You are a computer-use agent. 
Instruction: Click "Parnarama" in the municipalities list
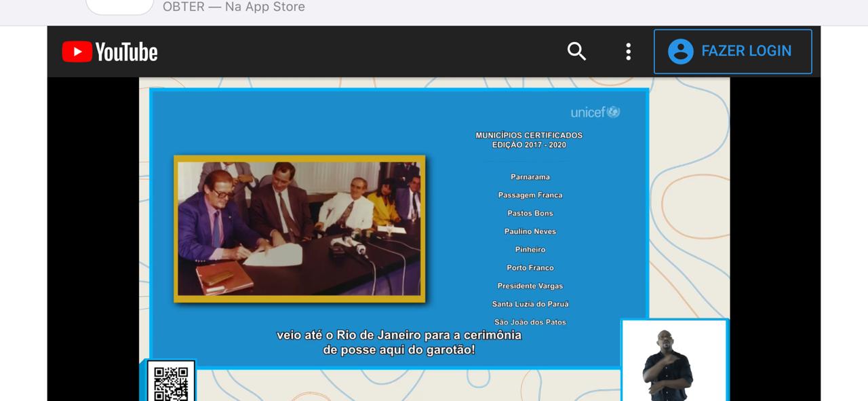(x=530, y=177)
